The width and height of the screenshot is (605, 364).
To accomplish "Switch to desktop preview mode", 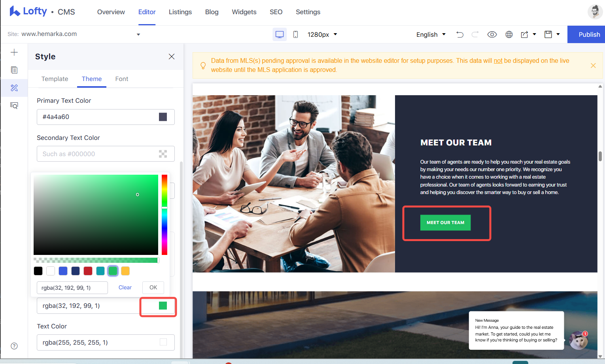I will pos(280,34).
